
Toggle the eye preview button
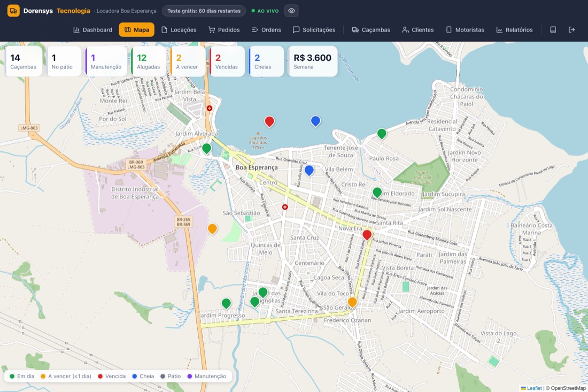coord(291,11)
